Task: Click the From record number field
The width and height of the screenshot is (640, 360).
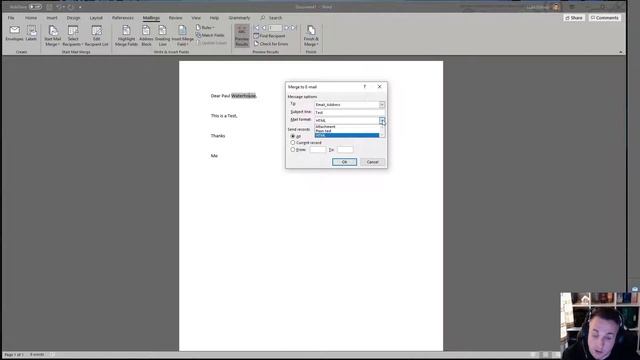Action: coord(318,150)
